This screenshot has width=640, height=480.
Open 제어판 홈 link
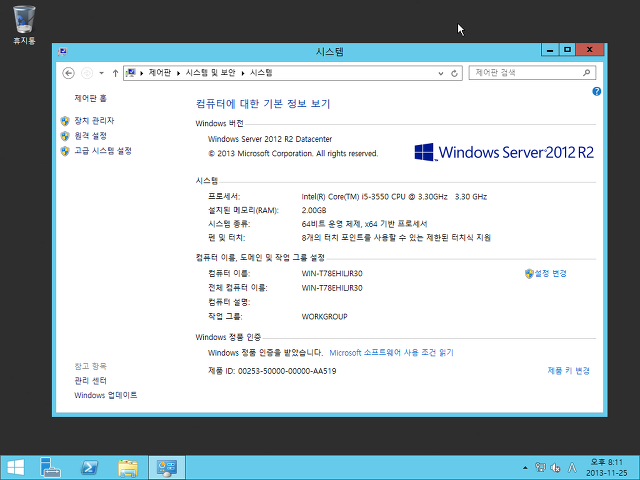click(x=90, y=98)
